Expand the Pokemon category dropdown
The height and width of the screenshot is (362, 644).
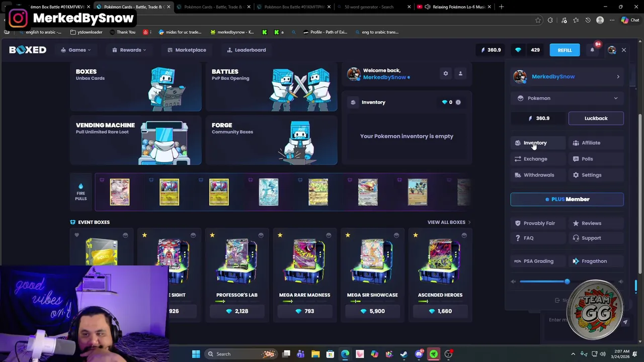coord(567,98)
